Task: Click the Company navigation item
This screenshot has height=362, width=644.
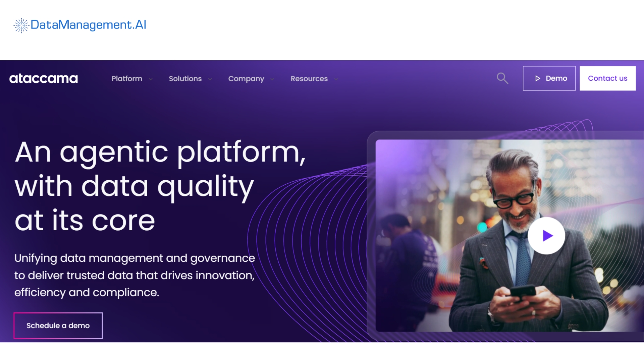Action: click(x=246, y=78)
